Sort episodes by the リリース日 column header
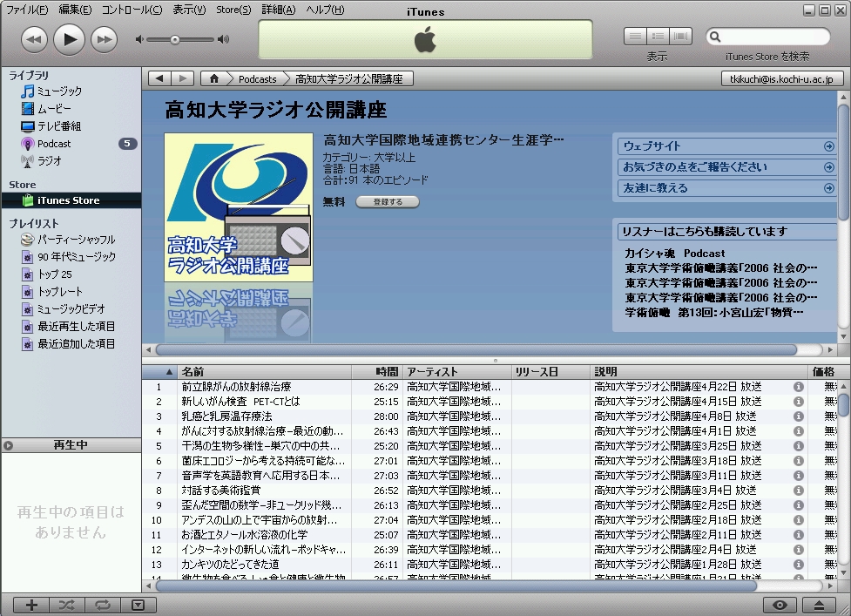Image resolution: width=851 pixels, height=616 pixels. point(550,372)
